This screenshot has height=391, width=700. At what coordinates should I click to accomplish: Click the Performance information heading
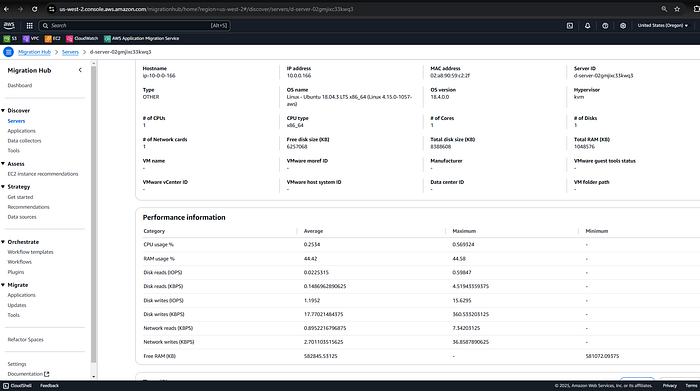coord(184,217)
